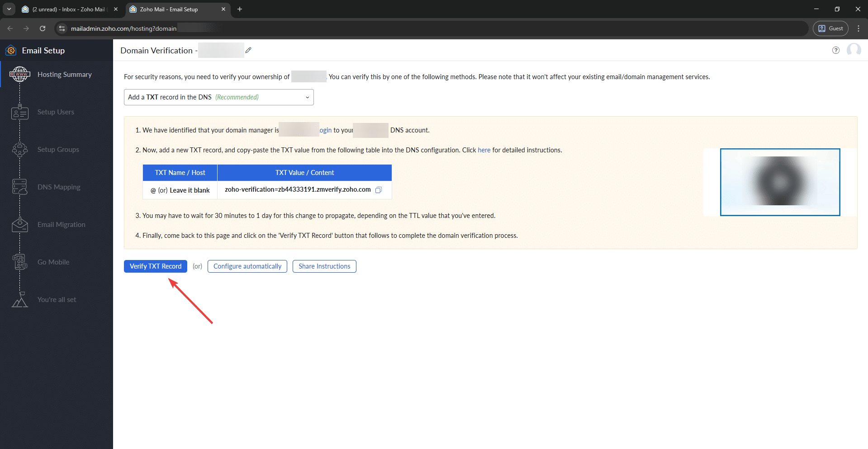868x449 pixels.
Task: Click the Setup Groups sidebar icon
Action: coord(20,150)
